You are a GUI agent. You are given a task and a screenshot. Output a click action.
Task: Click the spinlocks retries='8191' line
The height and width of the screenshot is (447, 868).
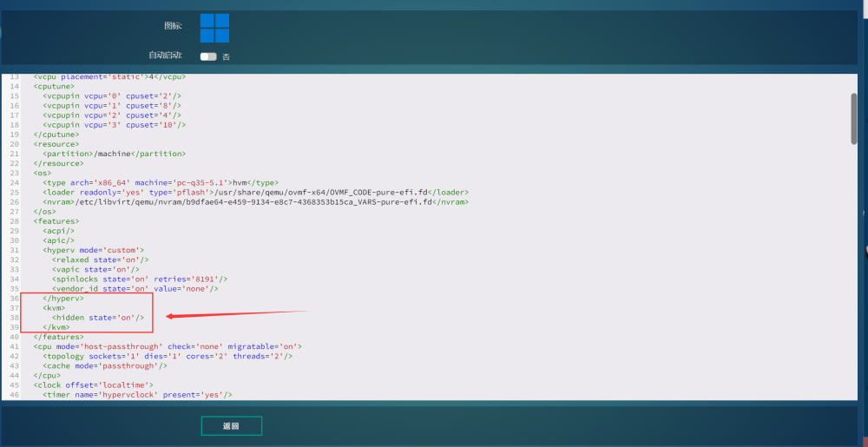pyautogui.click(x=140, y=279)
